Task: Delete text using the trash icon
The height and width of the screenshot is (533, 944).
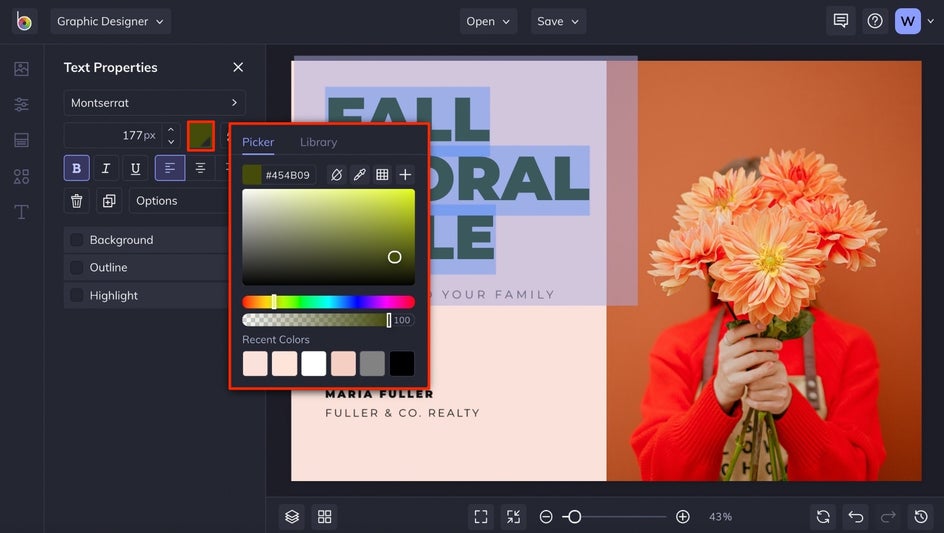Action: 76,201
